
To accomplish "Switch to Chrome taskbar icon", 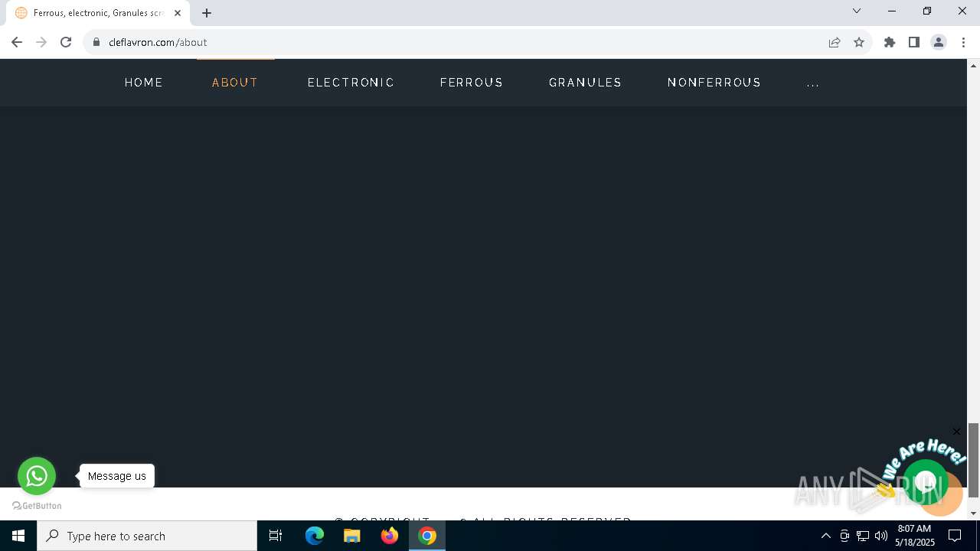I will point(427,536).
